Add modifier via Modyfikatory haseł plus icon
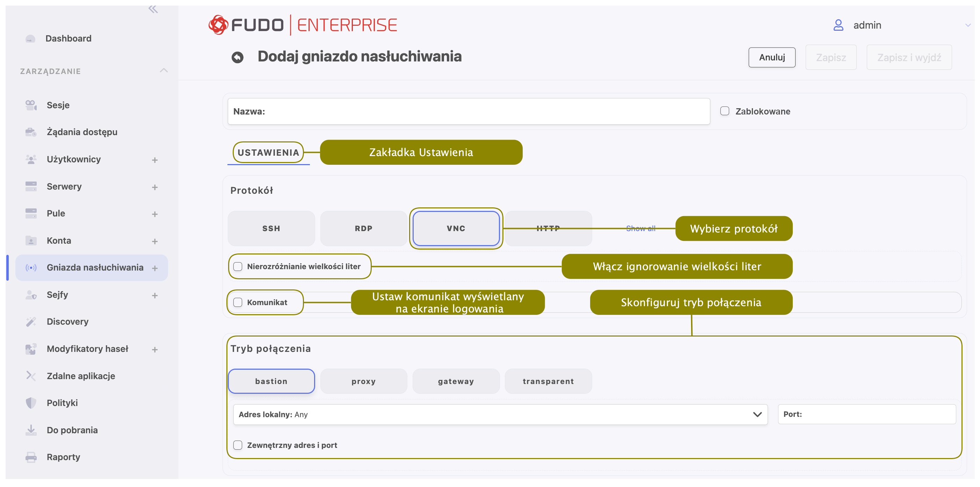Viewport: 980px width, 487px height. click(154, 350)
